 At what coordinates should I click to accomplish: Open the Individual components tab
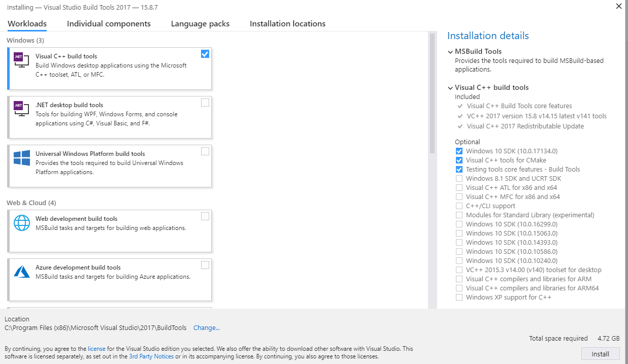point(109,24)
